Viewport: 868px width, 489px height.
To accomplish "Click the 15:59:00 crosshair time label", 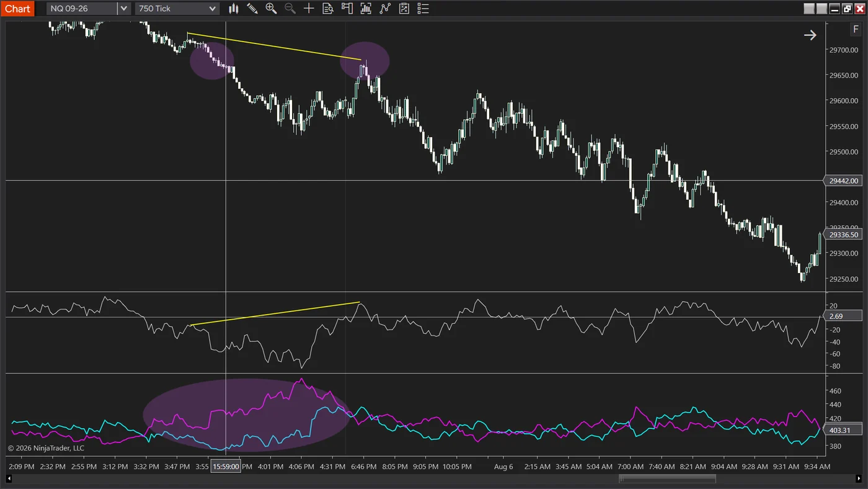I will [226, 467].
